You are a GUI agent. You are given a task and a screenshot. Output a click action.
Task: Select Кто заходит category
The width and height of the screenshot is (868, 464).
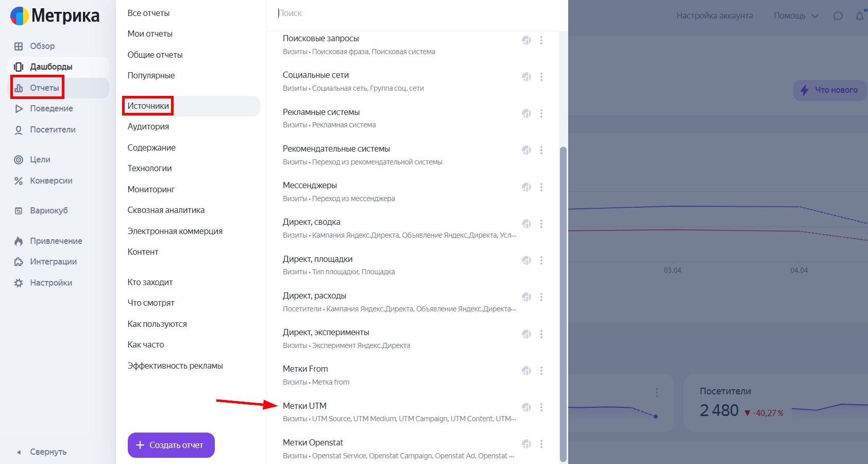click(x=150, y=282)
